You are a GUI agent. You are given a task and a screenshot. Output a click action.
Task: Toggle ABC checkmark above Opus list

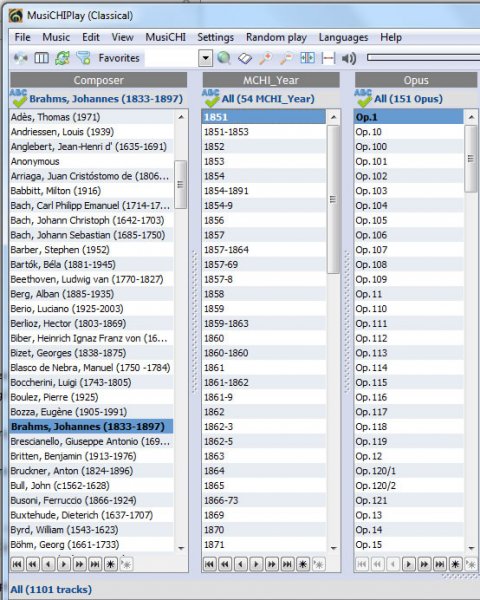[363, 98]
